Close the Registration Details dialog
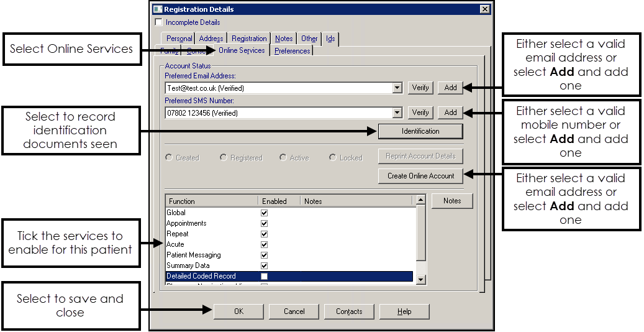The image size is (644, 332). (x=485, y=9)
